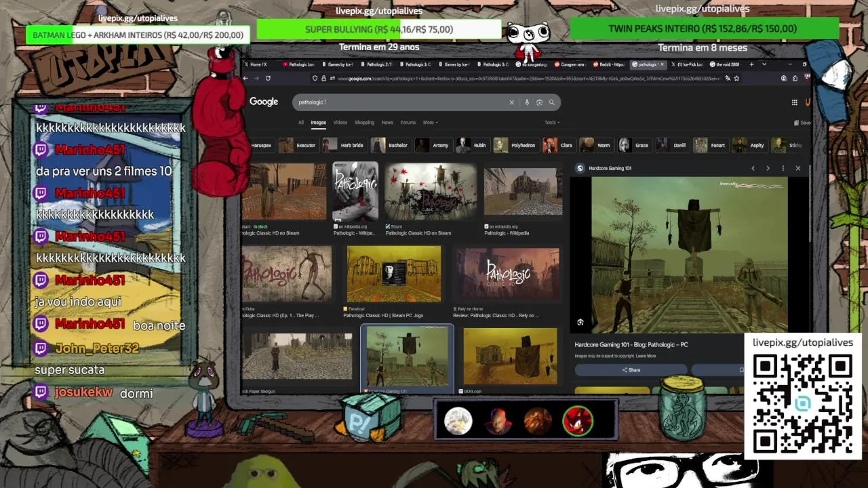Image resolution: width=868 pixels, height=488 pixels.
Task: Click the browser forward arrow
Action: 256,78
